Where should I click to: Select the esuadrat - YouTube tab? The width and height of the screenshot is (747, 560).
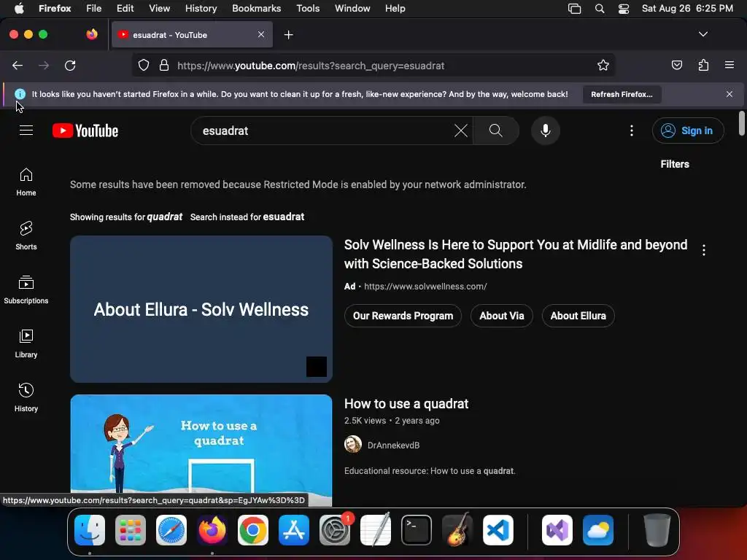192,35
